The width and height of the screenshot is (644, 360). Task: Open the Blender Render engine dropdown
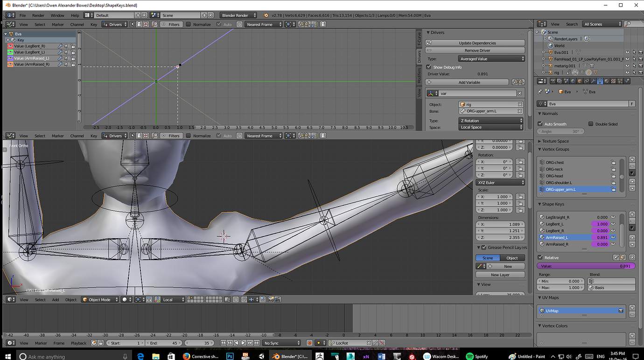point(239,15)
